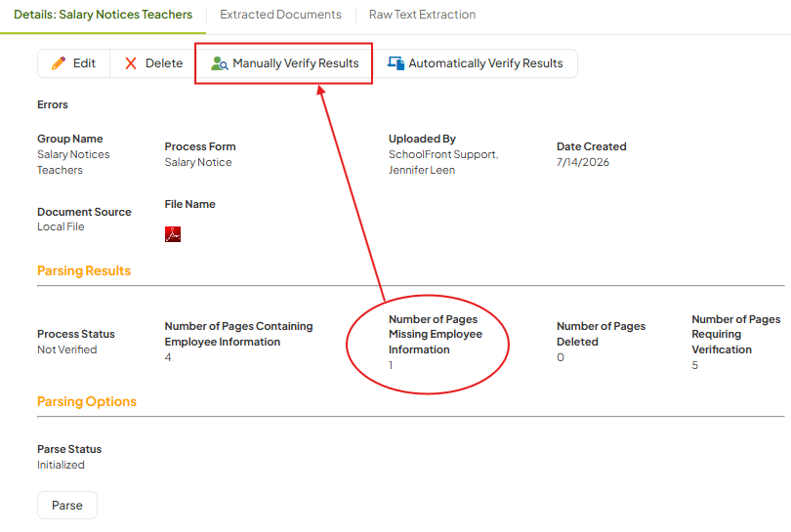
Task: Click the Parse button
Action: click(67, 506)
